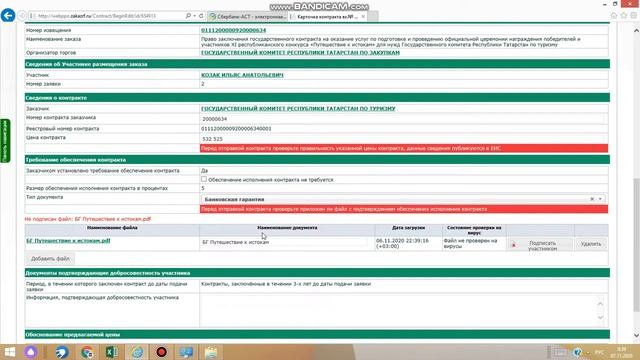Open Internet Explorer taskbar icon
This screenshot has width=640, height=360.
point(137,352)
